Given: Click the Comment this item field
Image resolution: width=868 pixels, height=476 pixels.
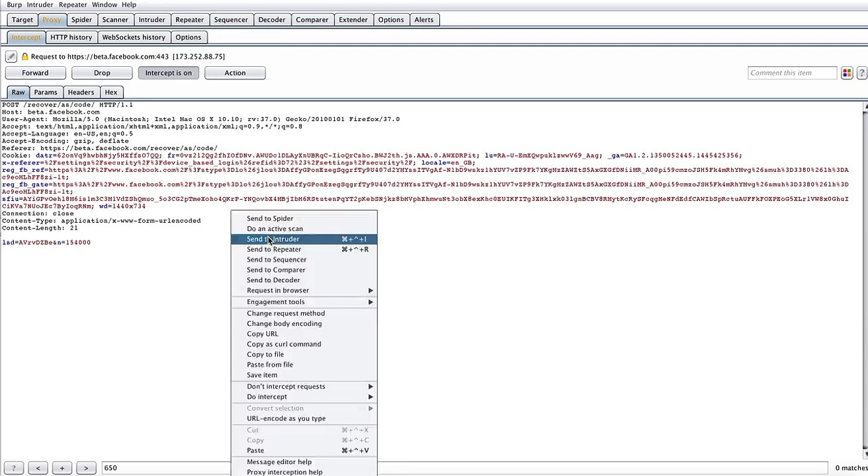Looking at the screenshot, I should [793, 73].
